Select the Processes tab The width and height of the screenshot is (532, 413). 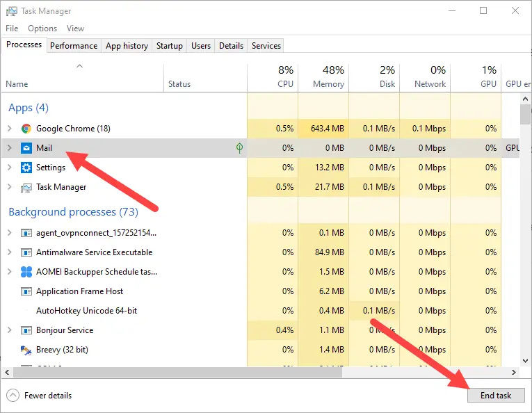tap(24, 44)
